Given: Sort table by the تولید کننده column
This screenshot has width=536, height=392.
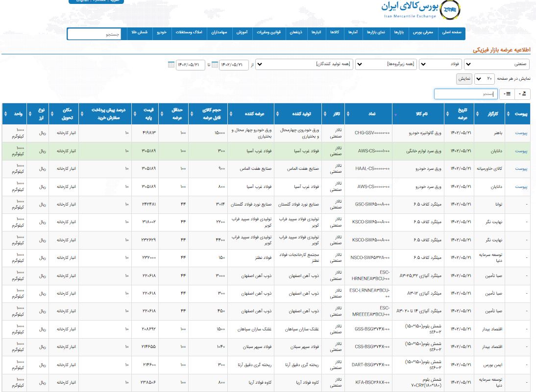Looking at the screenshot, I should [x=298, y=114].
